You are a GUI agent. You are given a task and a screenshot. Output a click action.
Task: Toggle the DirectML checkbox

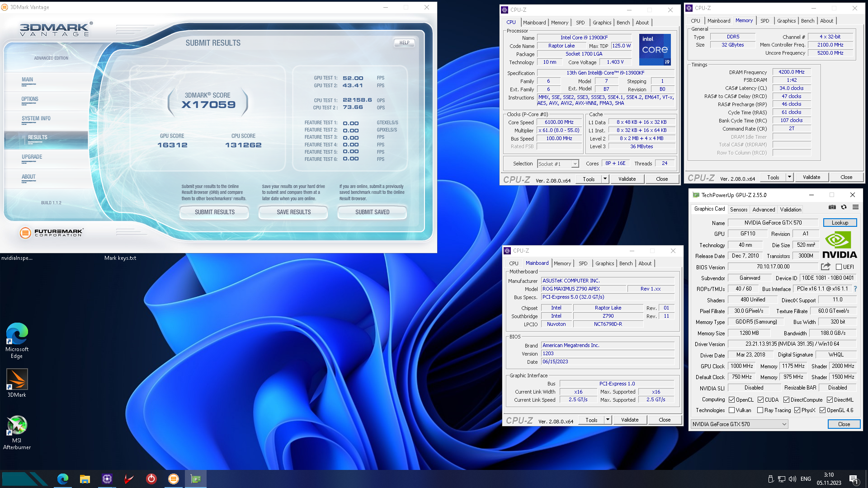click(830, 400)
